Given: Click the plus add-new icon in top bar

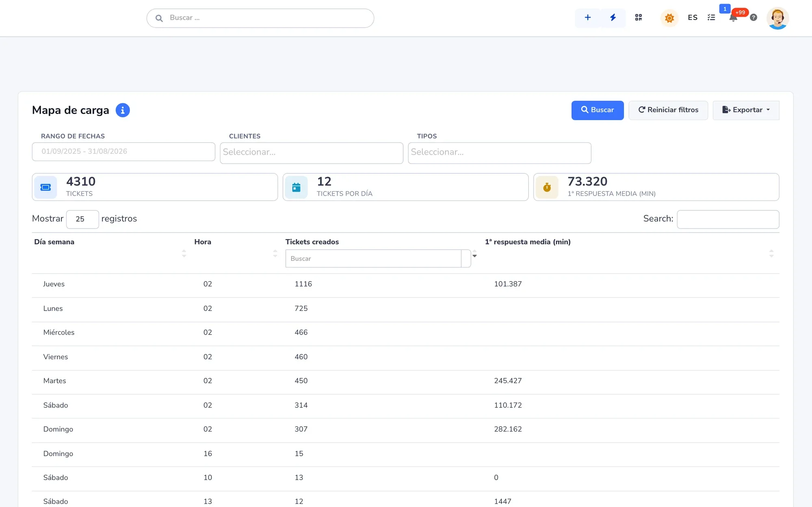Looking at the screenshot, I should tap(587, 18).
